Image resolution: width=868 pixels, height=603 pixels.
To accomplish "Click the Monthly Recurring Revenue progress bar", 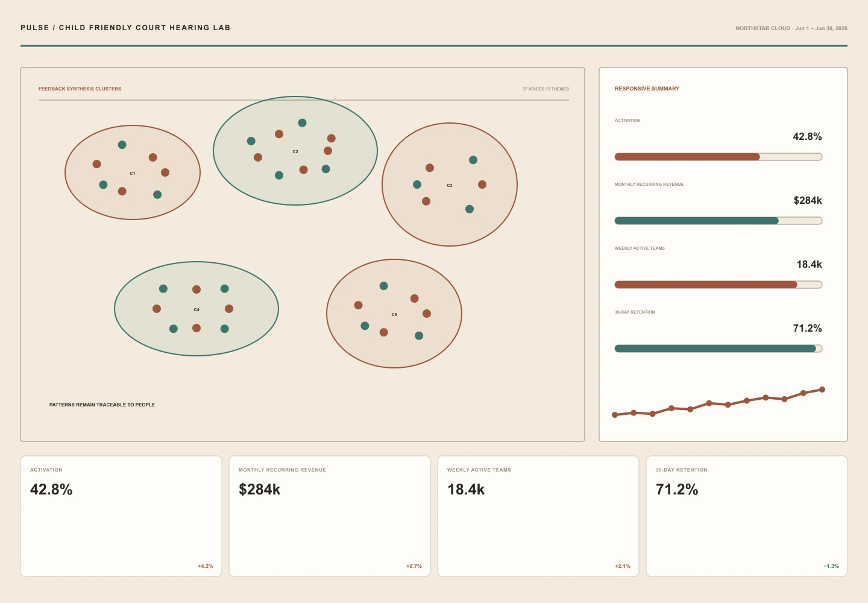I will click(x=719, y=221).
